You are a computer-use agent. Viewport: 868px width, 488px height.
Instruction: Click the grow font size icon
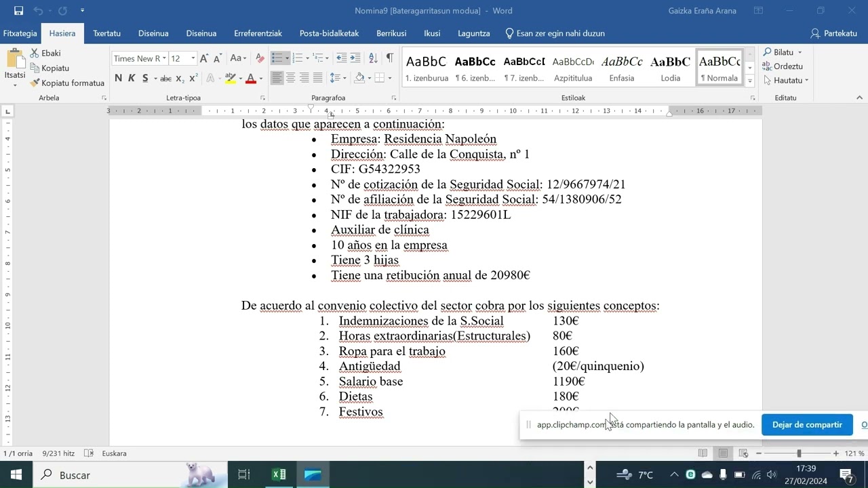[x=203, y=59]
